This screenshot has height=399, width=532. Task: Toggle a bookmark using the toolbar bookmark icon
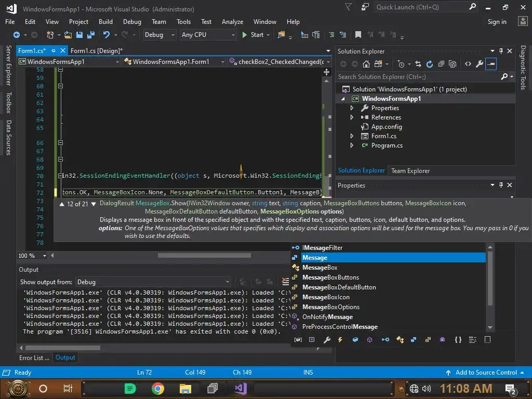pyautogui.click(x=358, y=35)
